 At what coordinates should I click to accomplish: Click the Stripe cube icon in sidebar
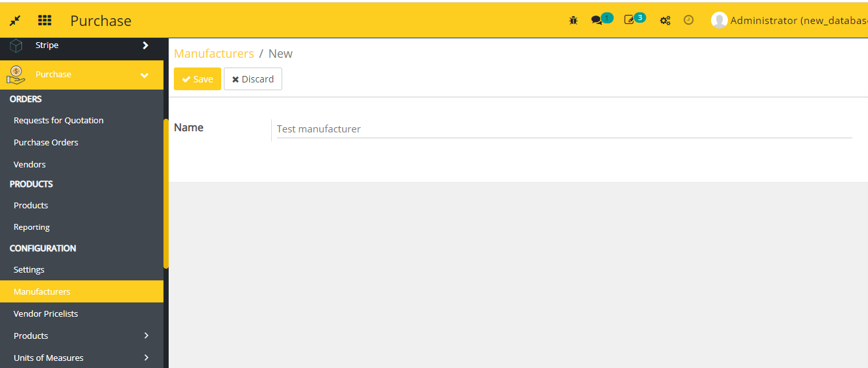click(16, 46)
